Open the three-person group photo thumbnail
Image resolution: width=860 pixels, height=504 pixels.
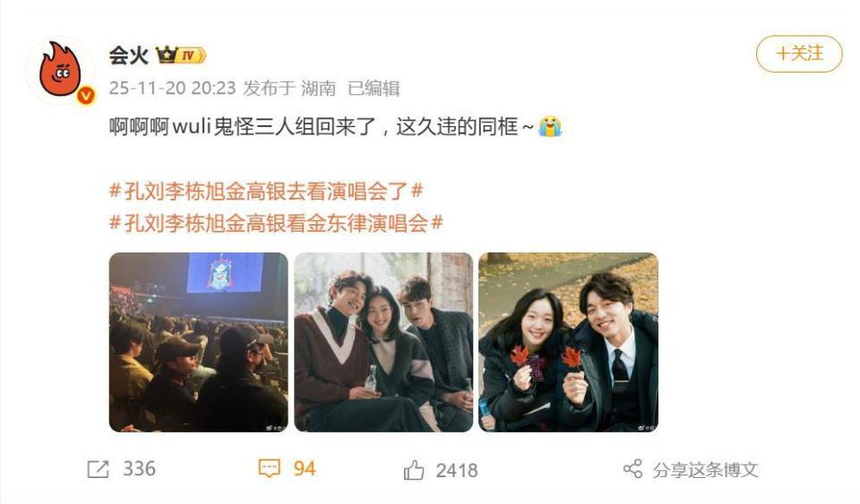(383, 342)
